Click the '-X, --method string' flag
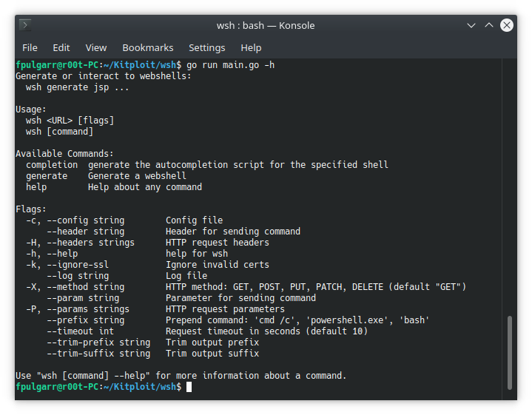This screenshot has width=532, height=415. [75, 287]
